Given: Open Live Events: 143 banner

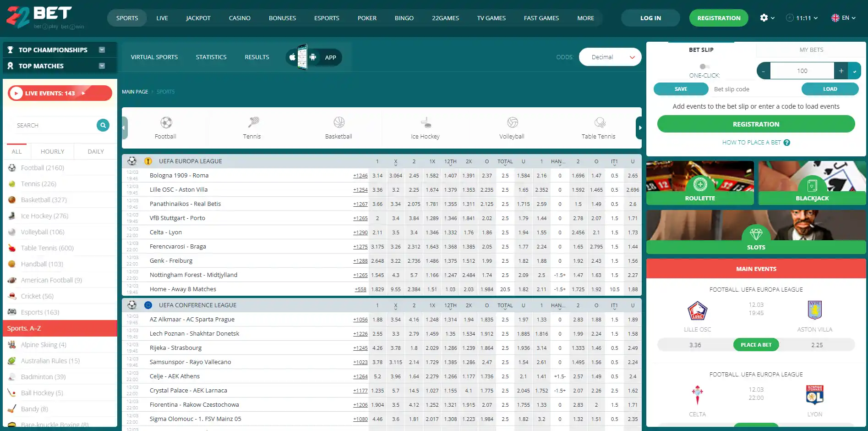Looking at the screenshot, I should (60, 93).
